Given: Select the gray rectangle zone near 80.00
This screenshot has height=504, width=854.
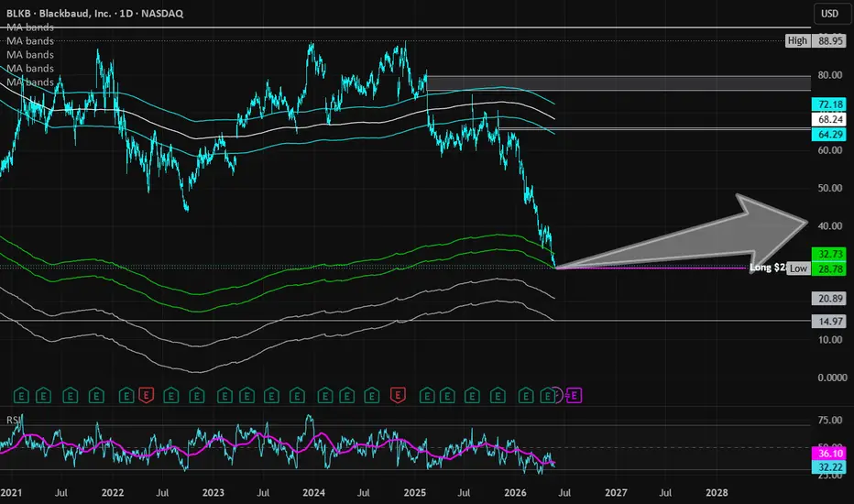Looking at the screenshot, I should coord(619,82).
